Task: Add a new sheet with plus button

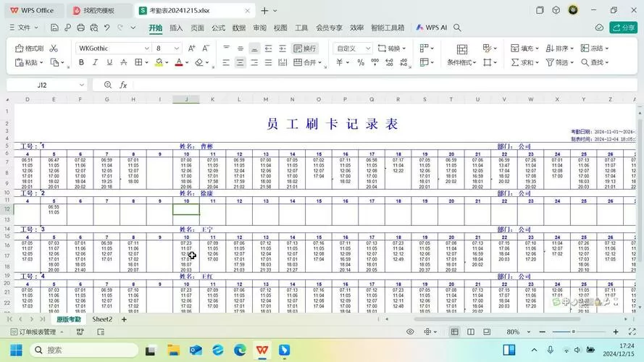Action: pyautogui.click(x=124, y=319)
